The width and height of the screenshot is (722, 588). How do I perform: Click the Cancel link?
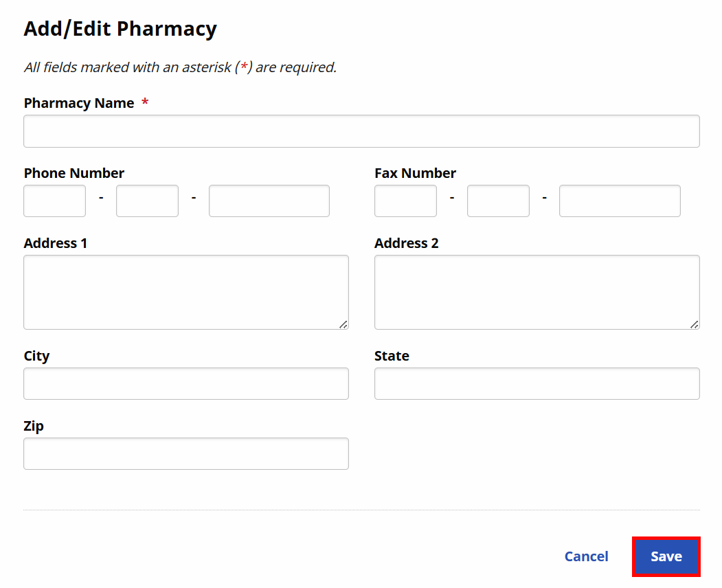coord(586,556)
